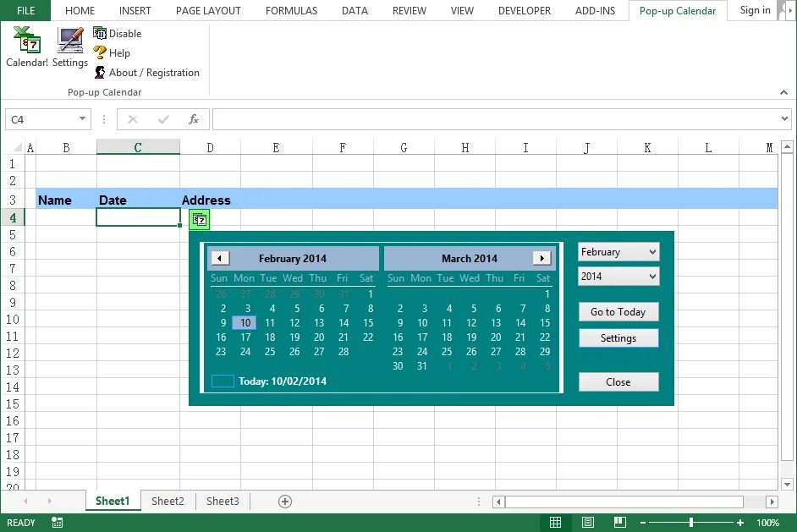Open the VIEW ribbon tab
Image resolution: width=797 pixels, height=532 pixels.
462,11
